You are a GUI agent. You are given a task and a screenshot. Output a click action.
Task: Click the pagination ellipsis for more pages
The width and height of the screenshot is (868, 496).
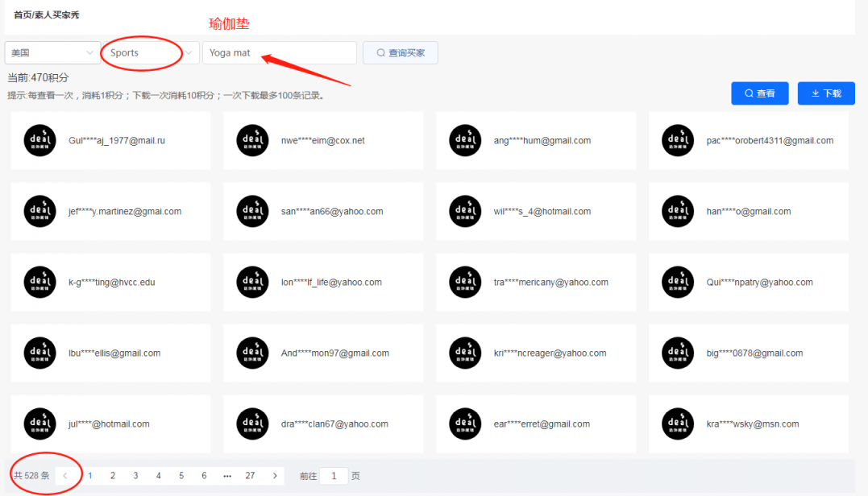point(227,476)
